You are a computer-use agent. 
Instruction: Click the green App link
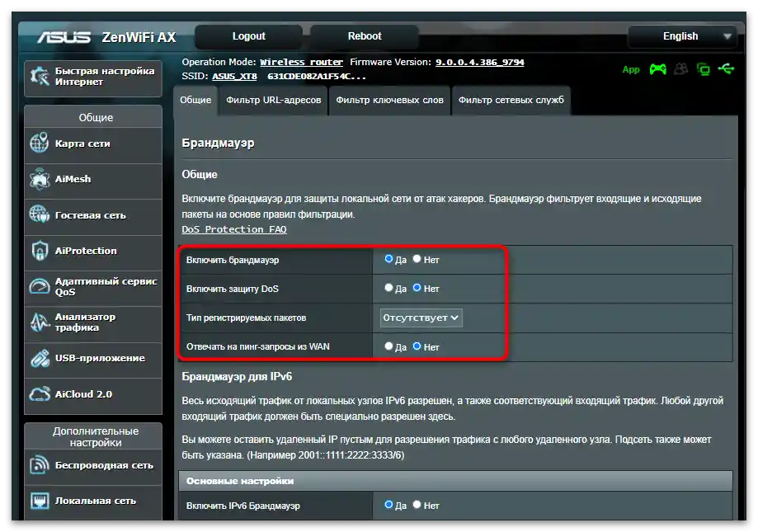point(631,69)
